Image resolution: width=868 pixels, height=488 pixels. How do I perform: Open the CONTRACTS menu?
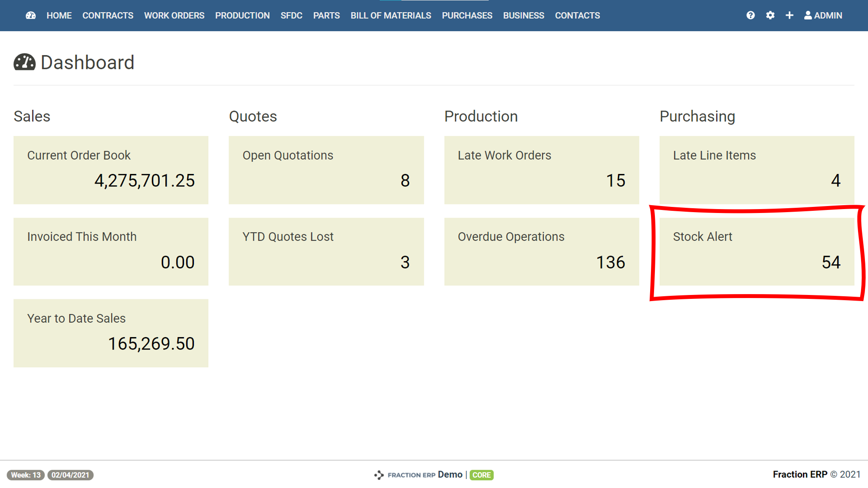[x=108, y=16]
